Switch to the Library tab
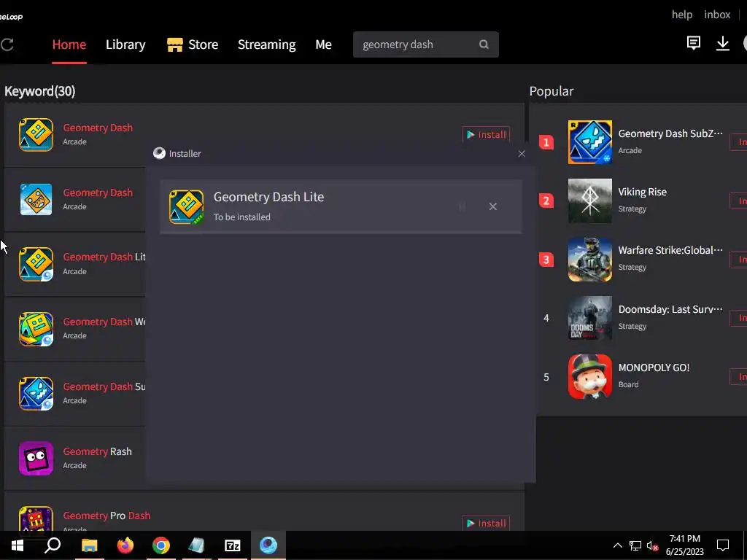 (x=125, y=44)
